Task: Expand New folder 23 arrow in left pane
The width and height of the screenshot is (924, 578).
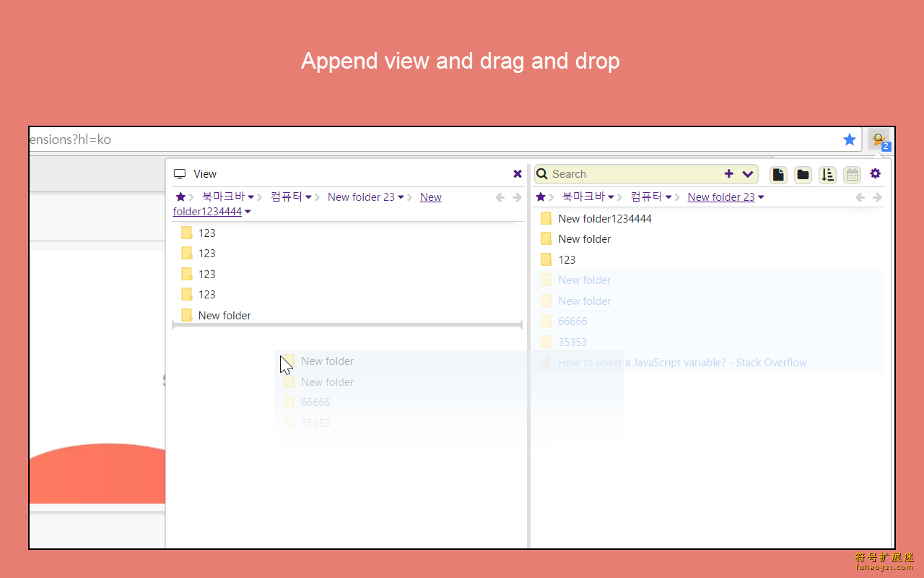Action: pyautogui.click(x=401, y=197)
